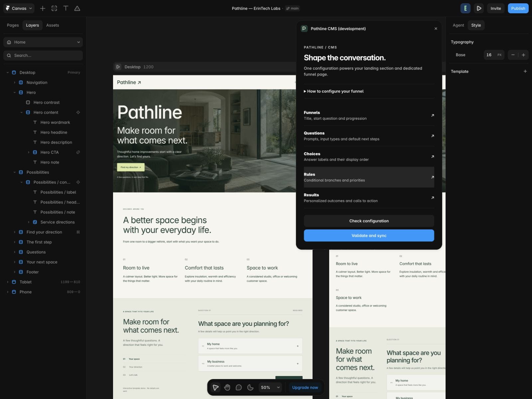Select the Hand pan tool
This screenshot has height=399, width=532.
coord(227,387)
